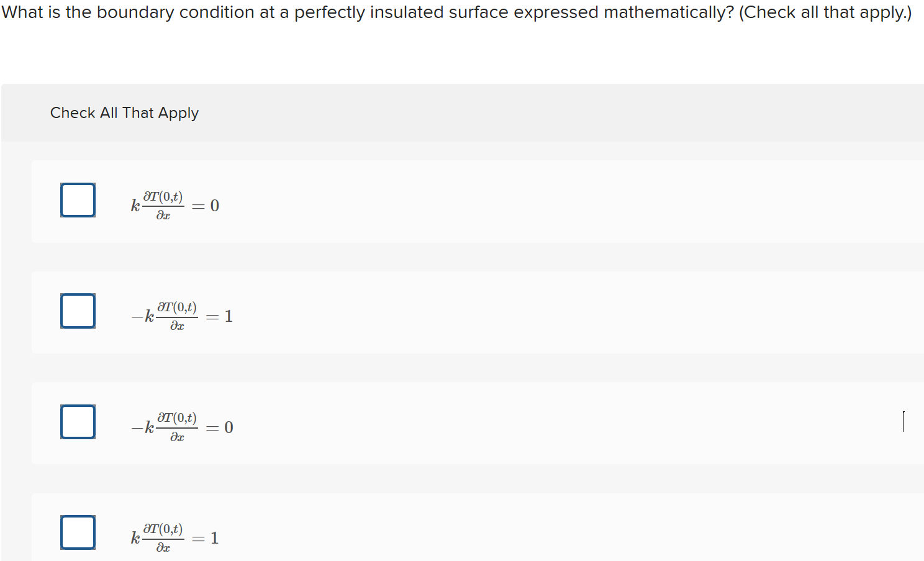Screen dimensions: 924x561
Task: Select the second answer option row
Action: (x=373, y=312)
